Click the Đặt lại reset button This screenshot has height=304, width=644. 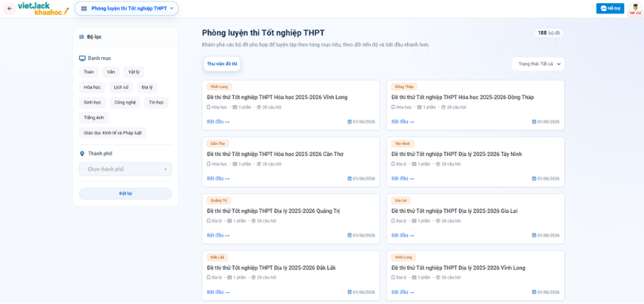click(126, 194)
